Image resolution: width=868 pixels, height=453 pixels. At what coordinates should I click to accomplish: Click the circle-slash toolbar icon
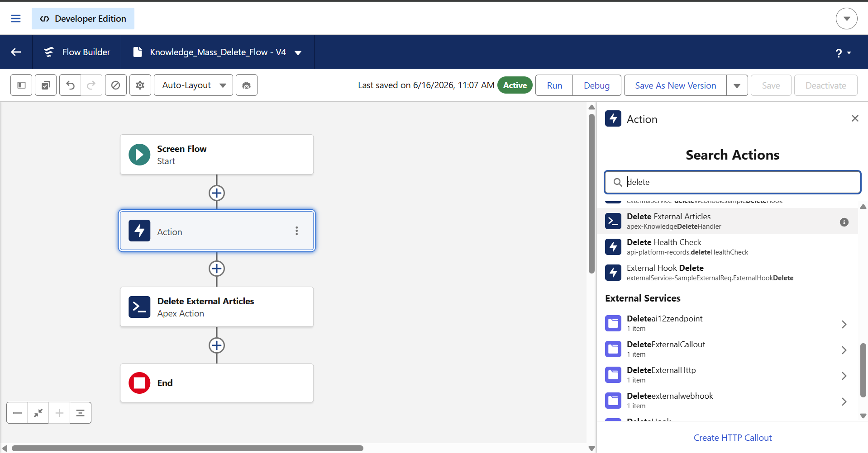[x=116, y=85]
